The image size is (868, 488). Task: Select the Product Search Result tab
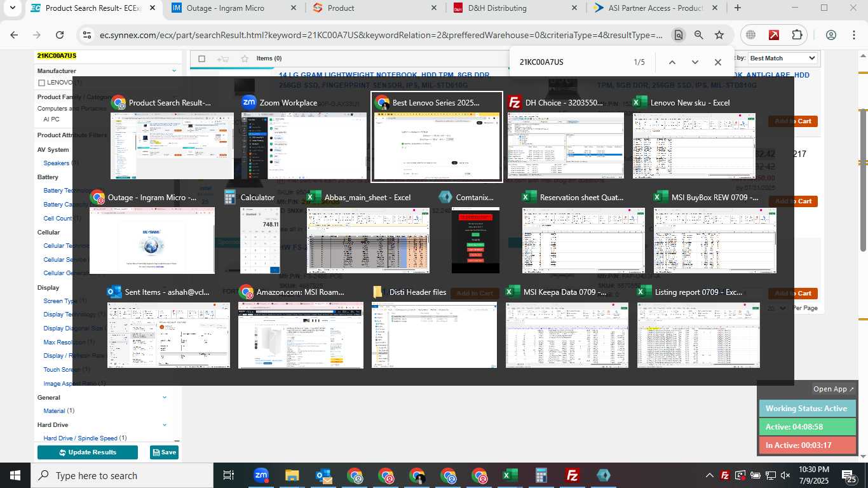point(93,8)
